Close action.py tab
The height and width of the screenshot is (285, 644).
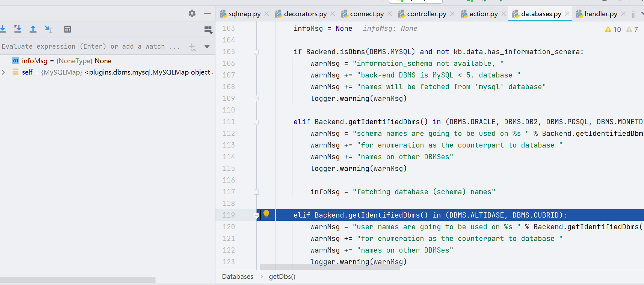[x=504, y=14]
